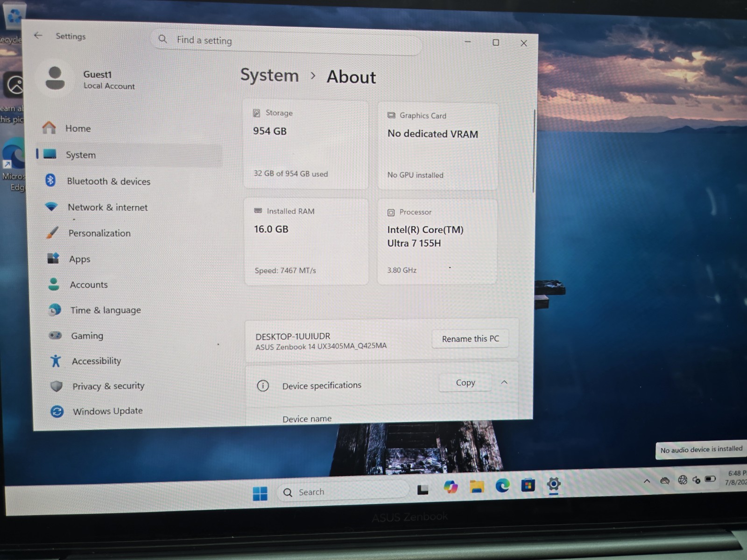Open the Accessibility figure icon
Viewport: 747px width, 560px height.
coord(56,360)
